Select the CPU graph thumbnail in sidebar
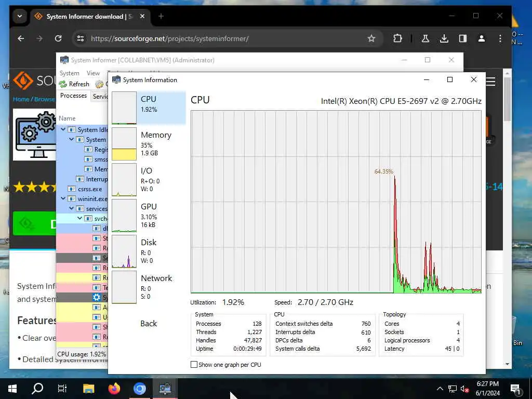This screenshot has width=532, height=399. coord(124,108)
